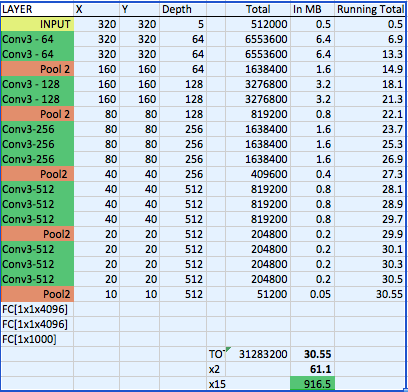The image size is (408, 392).
Task: Select Running Total cell 6.9
Action: pos(370,39)
